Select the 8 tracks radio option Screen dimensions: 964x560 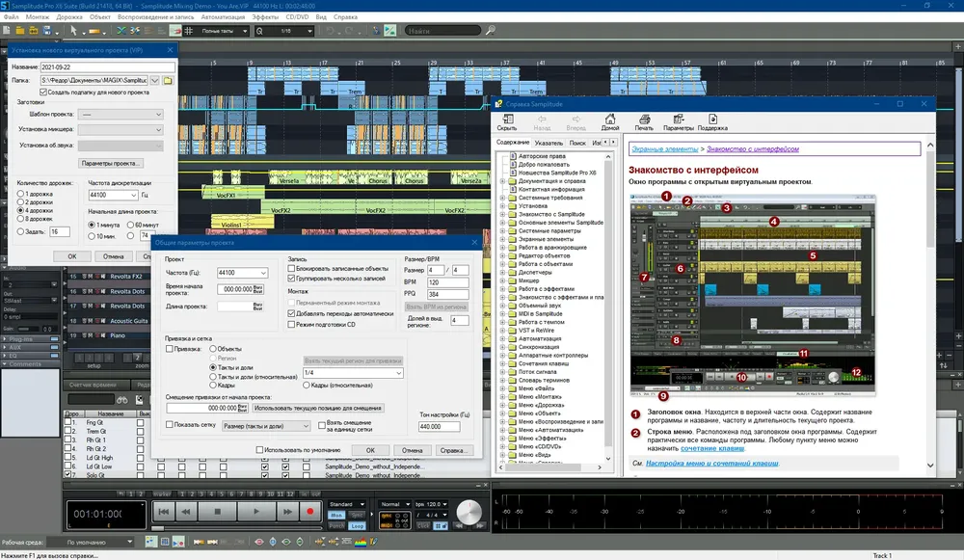21,219
